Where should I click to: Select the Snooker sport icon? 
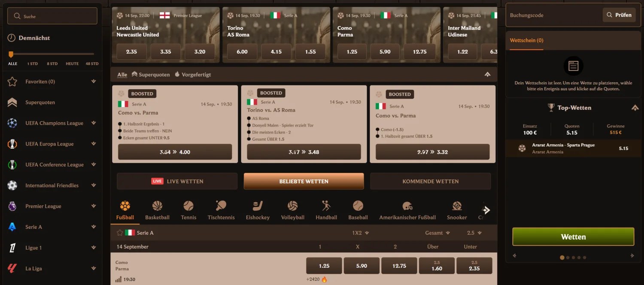coord(457,206)
